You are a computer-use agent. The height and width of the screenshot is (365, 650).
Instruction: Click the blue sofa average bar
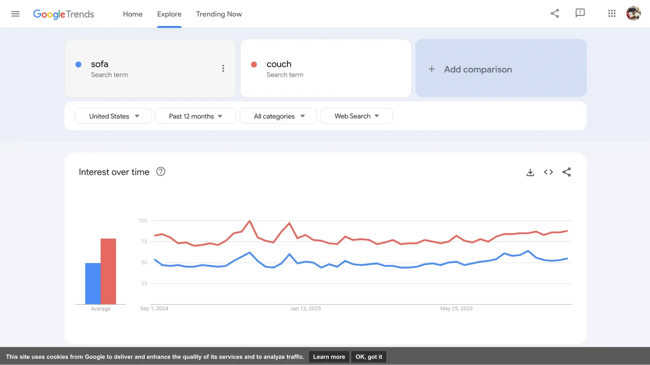click(93, 283)
